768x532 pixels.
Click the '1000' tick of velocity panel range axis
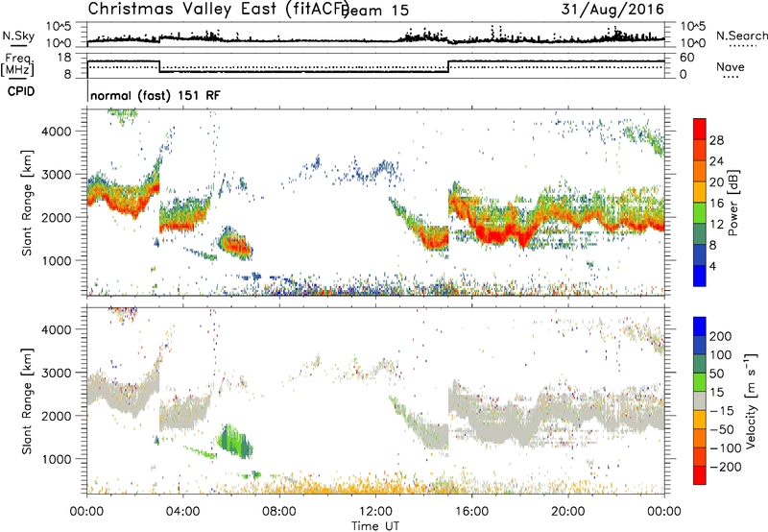56,459
